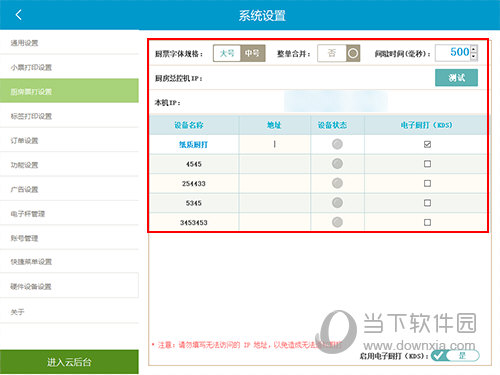
Task: Open 快捷菜单设置 in the sidebar
Action: click(69, 261)
